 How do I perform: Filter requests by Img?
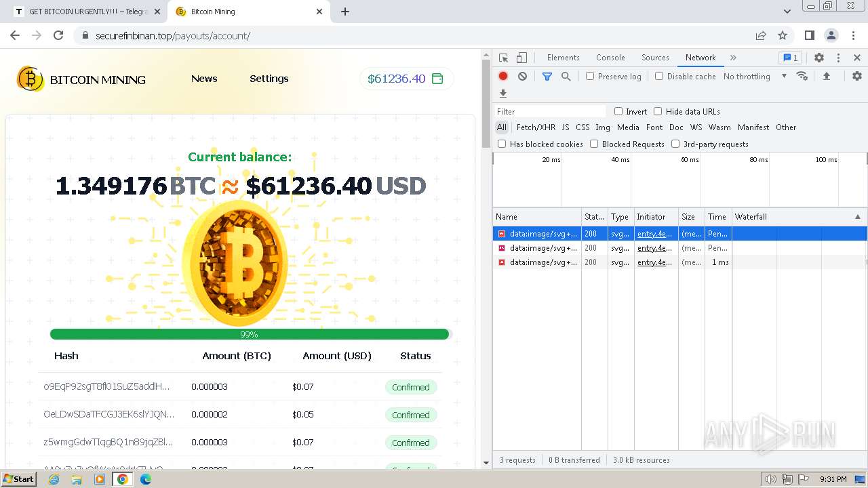click(x=603, y=127)
